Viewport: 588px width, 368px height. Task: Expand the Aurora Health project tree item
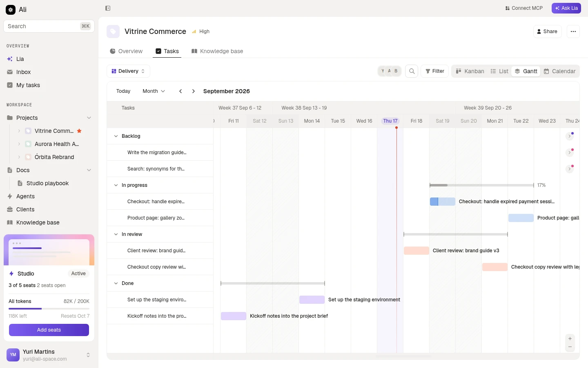[x=19, y=144]
